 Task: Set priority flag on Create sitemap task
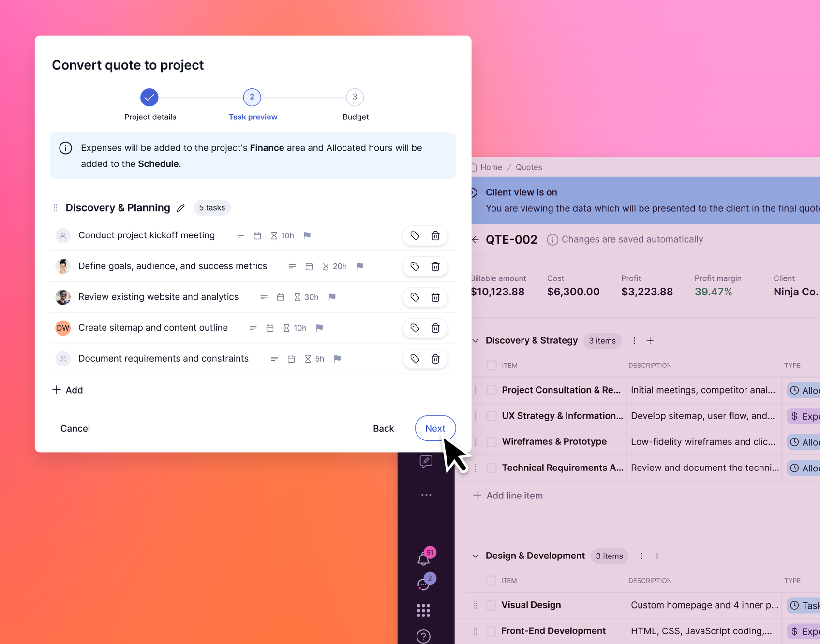point(320,328)
